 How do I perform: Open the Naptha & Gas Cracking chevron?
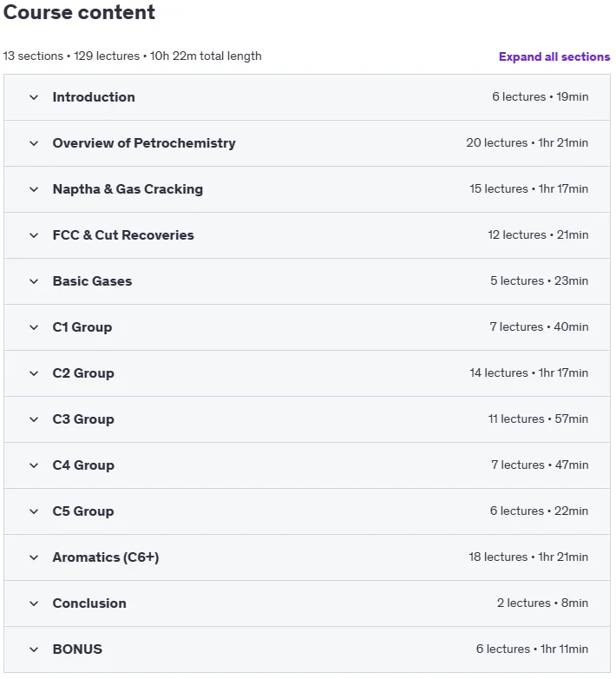tap(34, 189)
